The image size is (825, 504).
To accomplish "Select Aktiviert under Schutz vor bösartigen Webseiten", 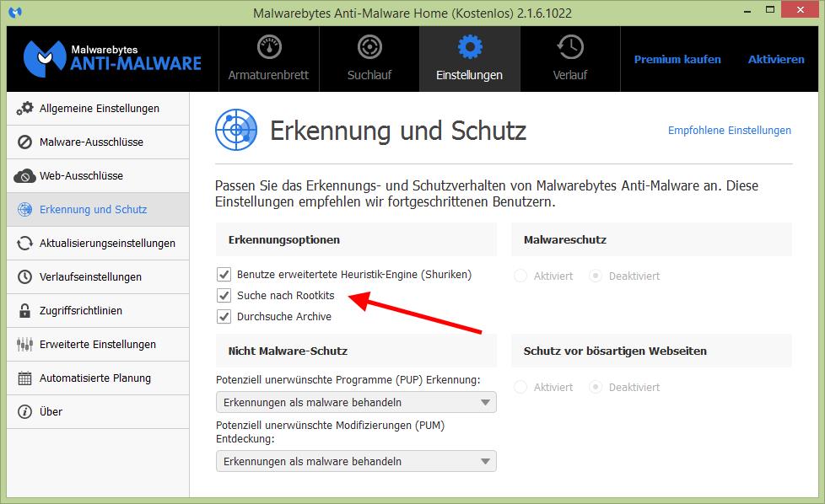I will coord(520,388).
